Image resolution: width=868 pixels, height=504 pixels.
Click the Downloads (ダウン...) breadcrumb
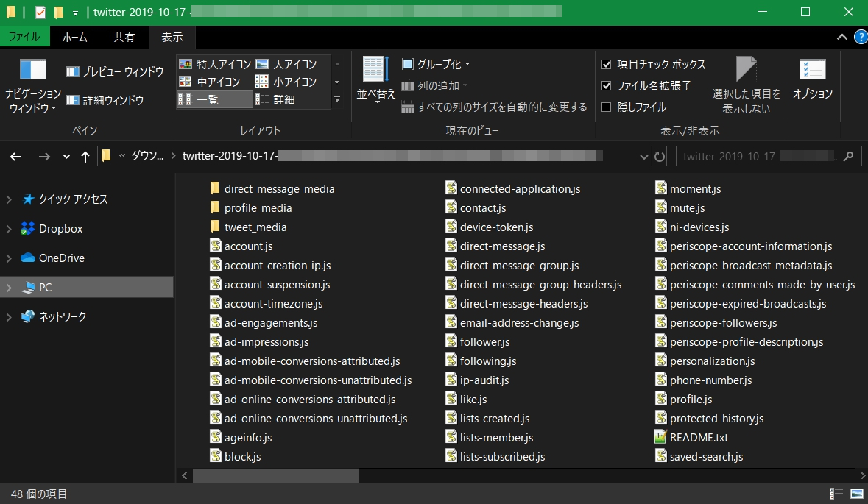tap(147, 156)
